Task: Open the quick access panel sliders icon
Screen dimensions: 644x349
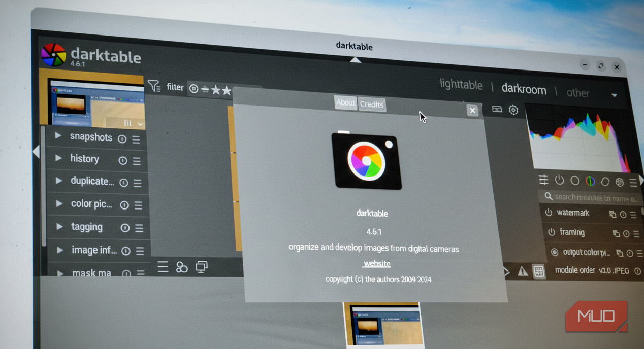Action: click(543, 180)
